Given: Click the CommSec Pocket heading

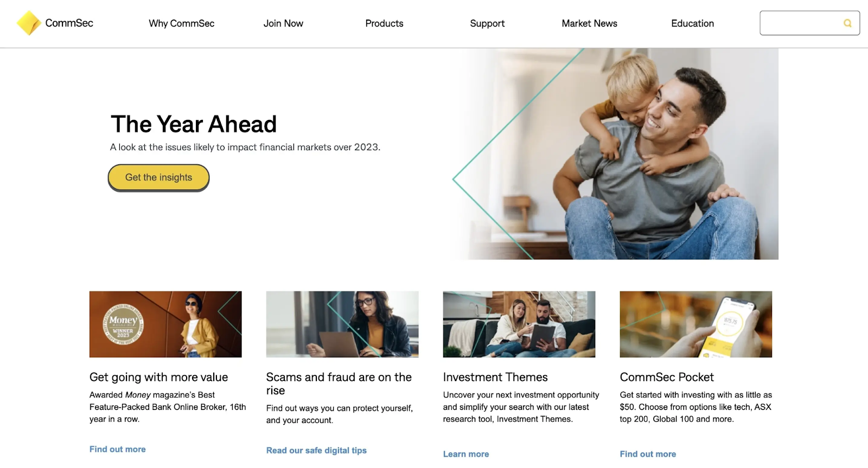Looking at the screenshot, I should (x=667, y=377).
